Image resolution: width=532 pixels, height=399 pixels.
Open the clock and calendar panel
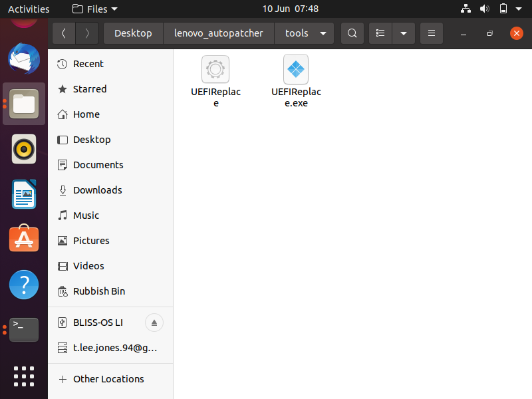point(290,9)
